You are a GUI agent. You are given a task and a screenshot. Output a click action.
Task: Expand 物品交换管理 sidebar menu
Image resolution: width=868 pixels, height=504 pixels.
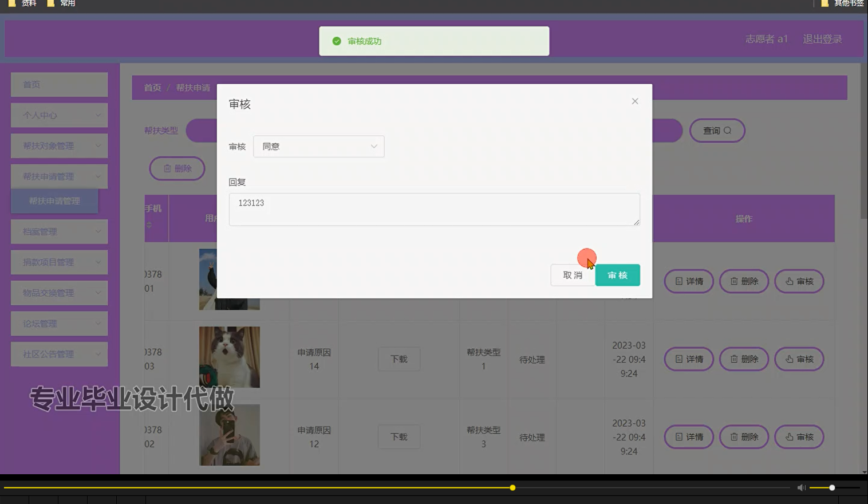(60, 293)
